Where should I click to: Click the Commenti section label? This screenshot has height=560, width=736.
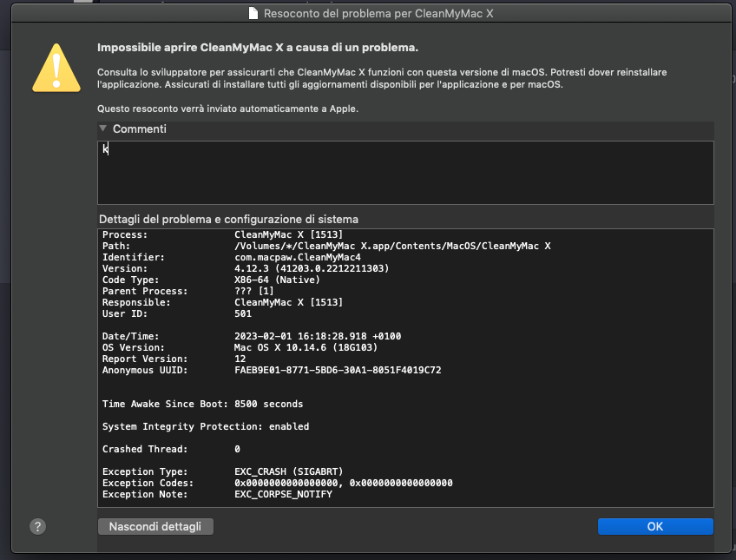tap(140, 128)
